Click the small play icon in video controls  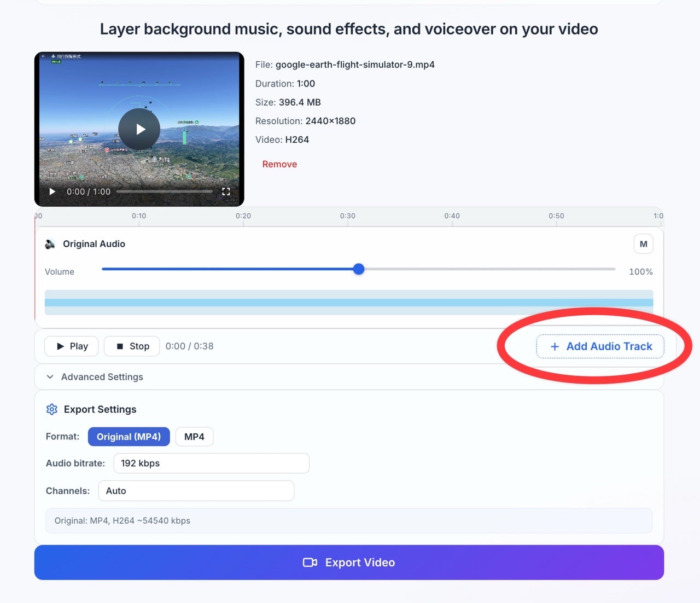tap(52, 192)
